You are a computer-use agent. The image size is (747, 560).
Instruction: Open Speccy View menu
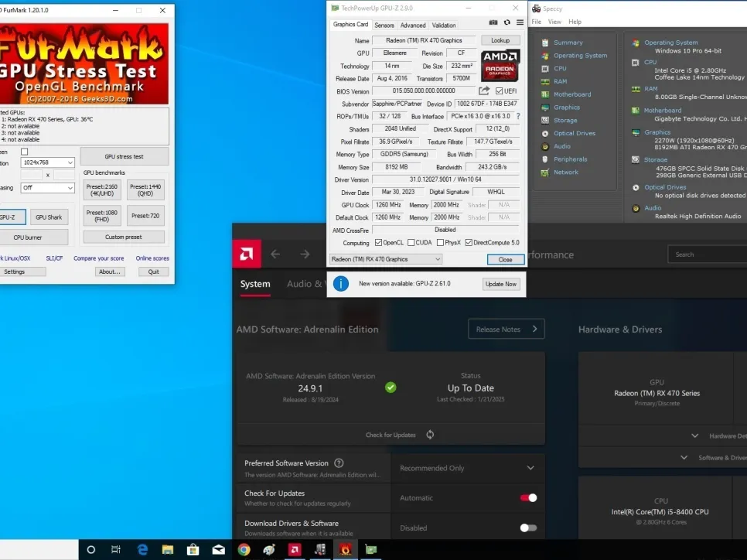click(554, 22)
